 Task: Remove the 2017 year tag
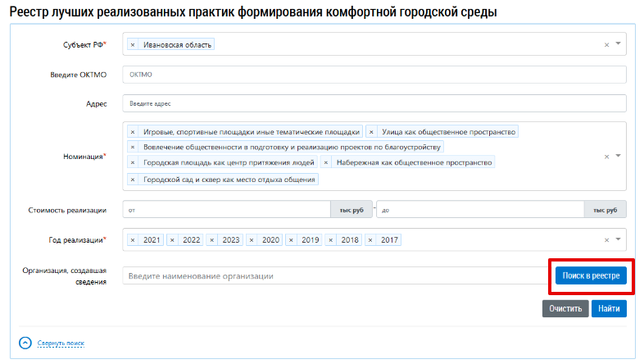371,240
